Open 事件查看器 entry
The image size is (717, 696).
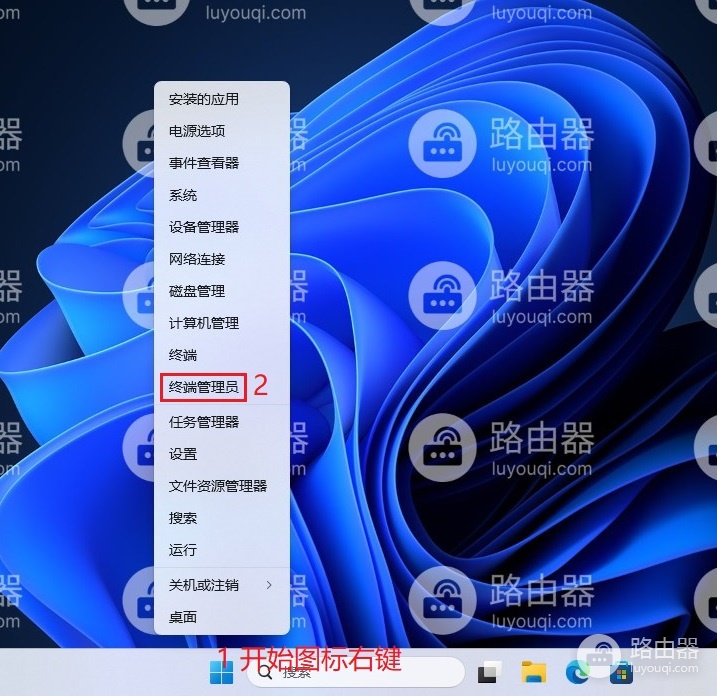222,163
